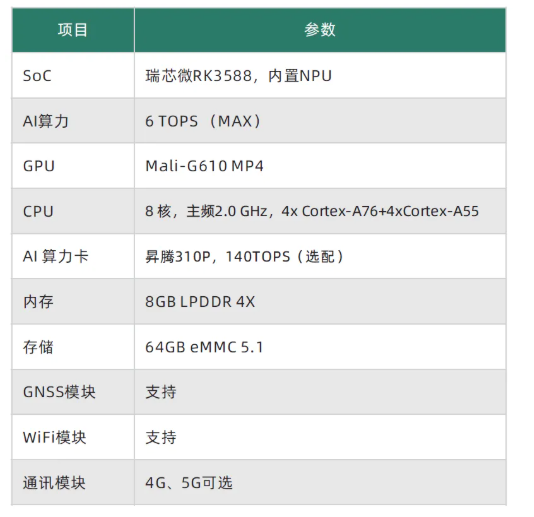534x517 pixels.
Task: Click the 6 TOPS (MAX) value
Action: pyautogui.click(x=203, y=121)
